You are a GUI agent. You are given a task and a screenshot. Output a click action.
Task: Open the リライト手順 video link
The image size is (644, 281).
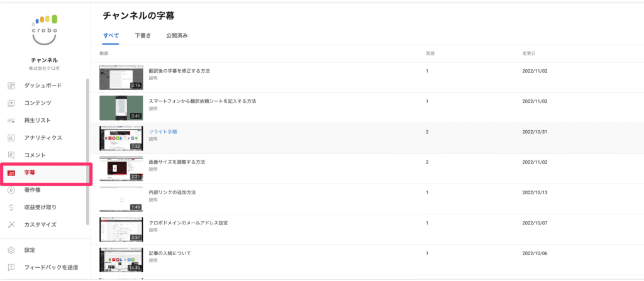tap(163, 131)
